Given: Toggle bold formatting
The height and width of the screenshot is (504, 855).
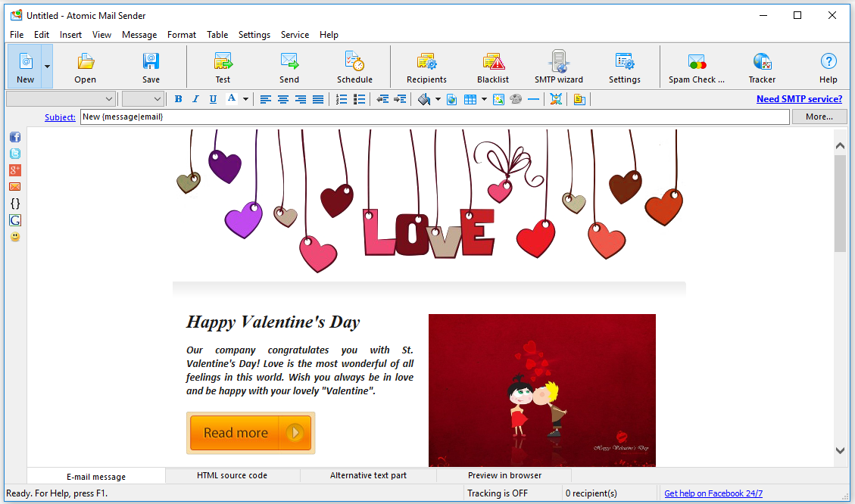Looking at the screenshot, I should point(179,99).
